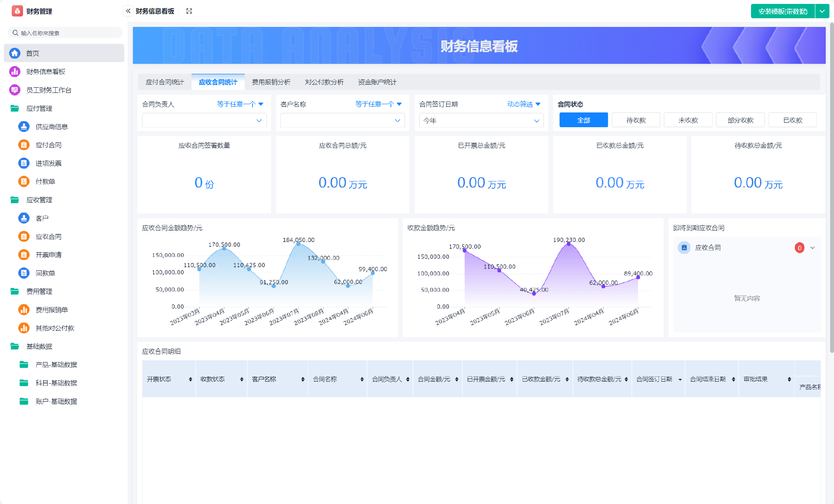Switch to 费用报销分析 tab

coord(271,82)
